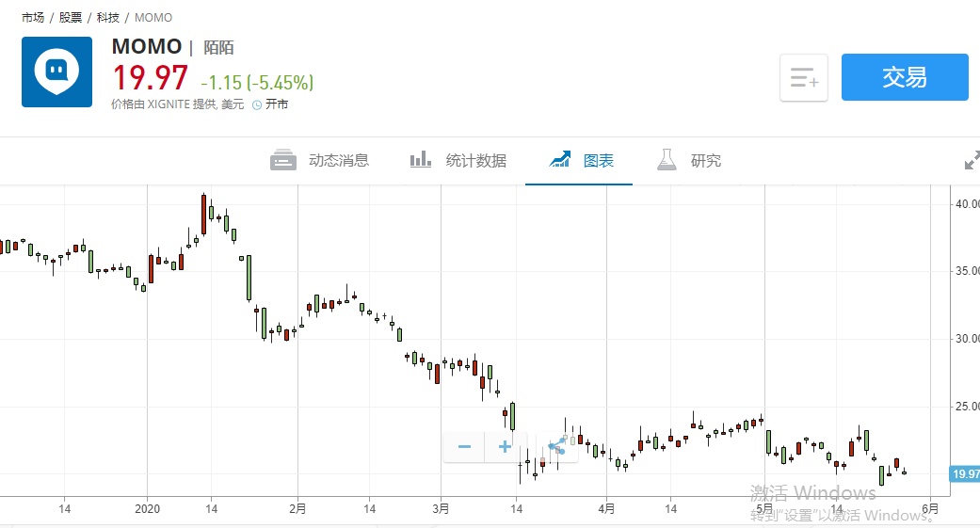Click the 19.97 price axis label

point(964,473)
